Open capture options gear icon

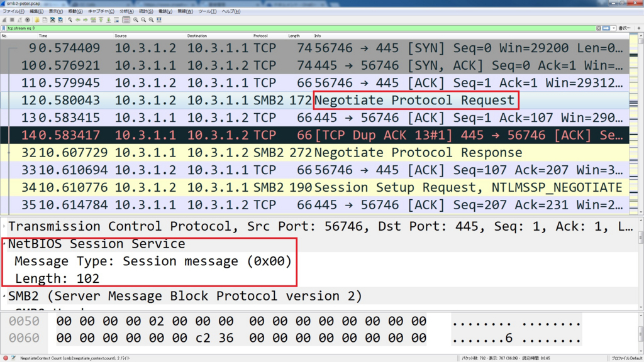pyautogui.click(x=28, y=19)
